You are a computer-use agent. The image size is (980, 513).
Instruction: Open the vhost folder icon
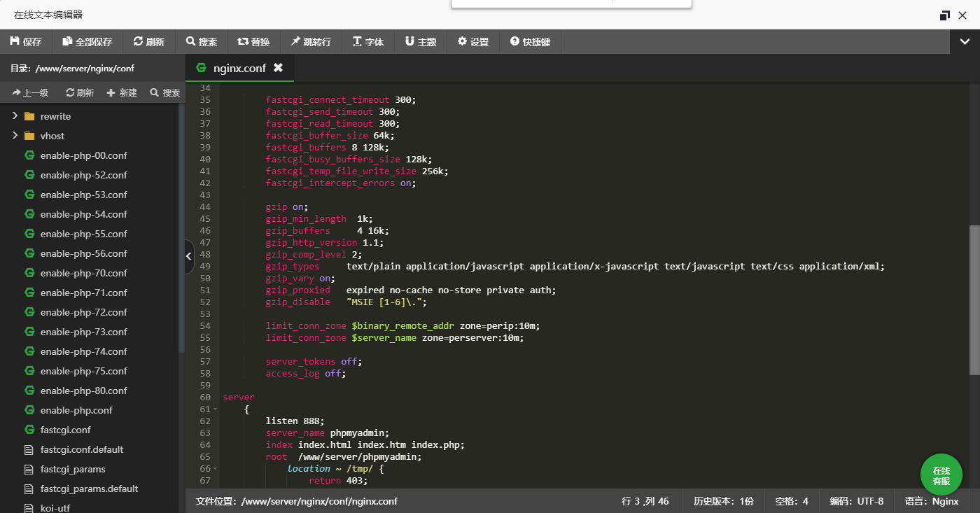(29, 136)
